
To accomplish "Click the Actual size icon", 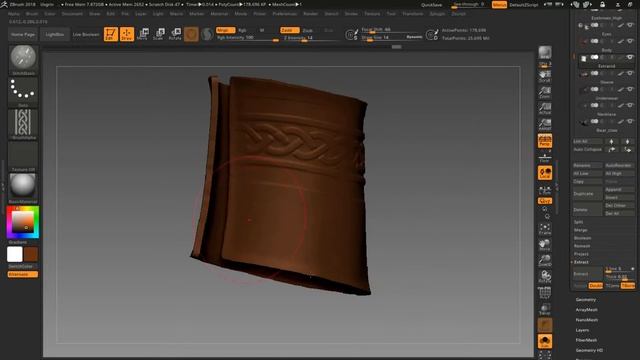I will click(545, 108).
